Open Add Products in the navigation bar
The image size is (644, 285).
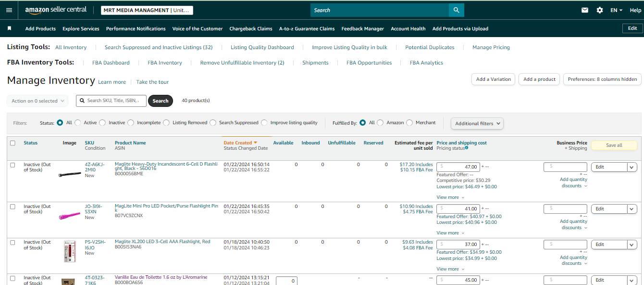40,29
